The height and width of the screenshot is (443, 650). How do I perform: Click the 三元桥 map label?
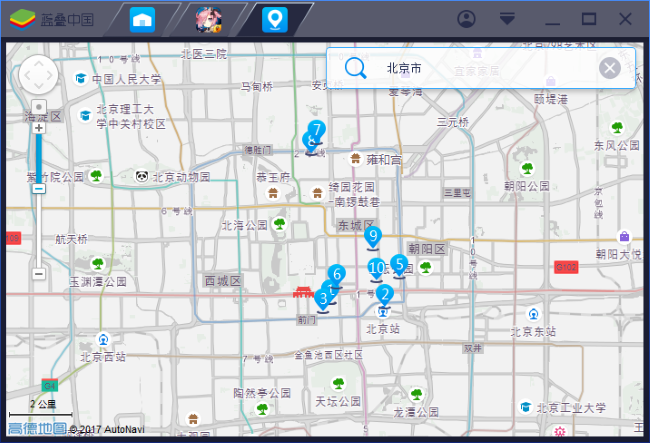click(453, 122)
